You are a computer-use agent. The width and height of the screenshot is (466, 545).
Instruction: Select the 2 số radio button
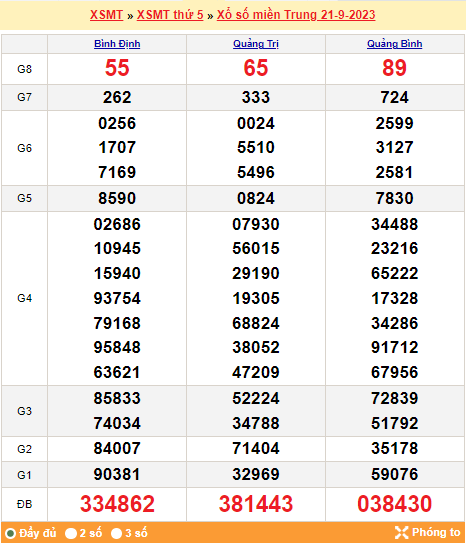click(x=71, y=533)
